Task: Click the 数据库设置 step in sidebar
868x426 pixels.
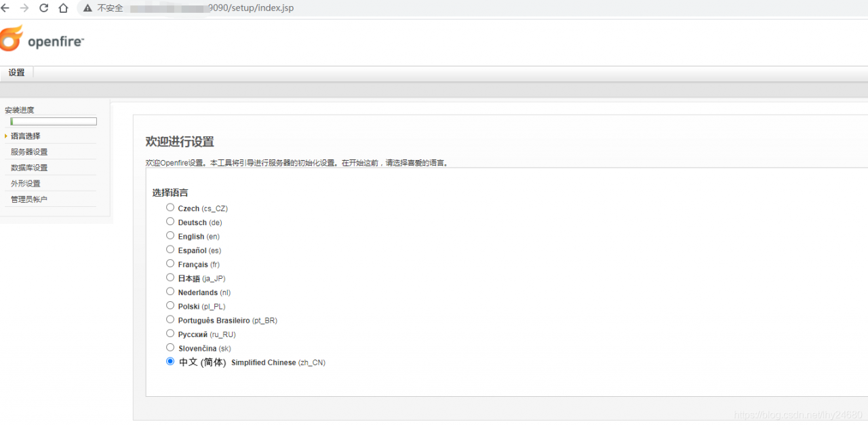Action: (29, 168)
